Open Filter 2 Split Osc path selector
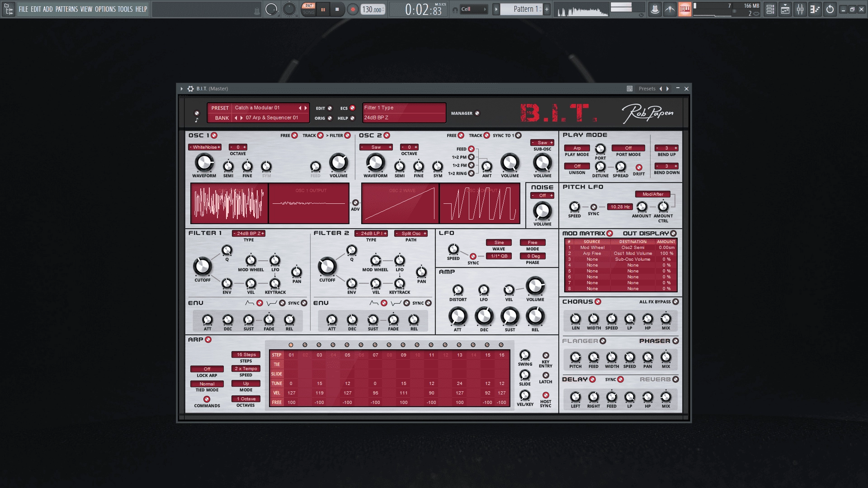 411,234
